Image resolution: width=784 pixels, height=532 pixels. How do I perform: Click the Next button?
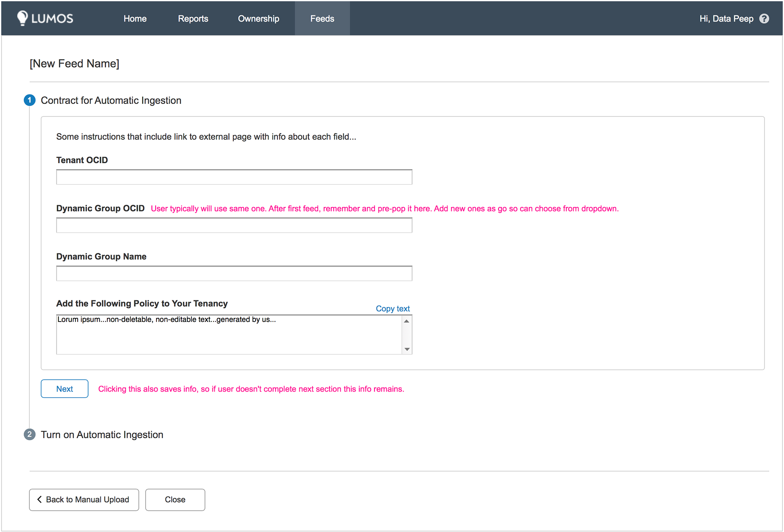pos(65,389)
